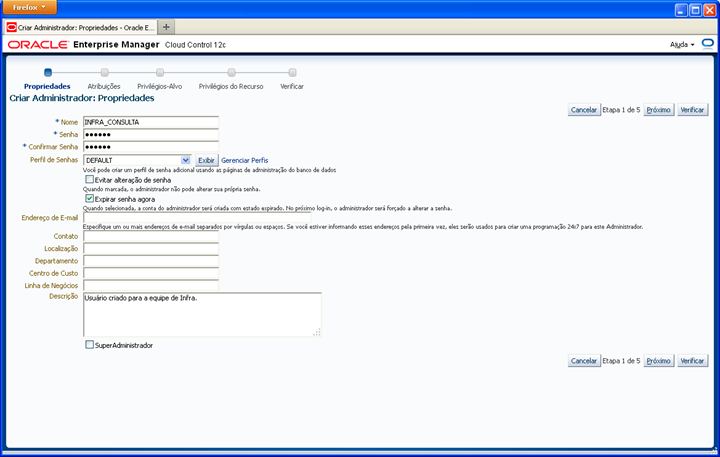Click the Propriedades step marker icon
The height and width of the screenshot is (457, 720).
48,72
